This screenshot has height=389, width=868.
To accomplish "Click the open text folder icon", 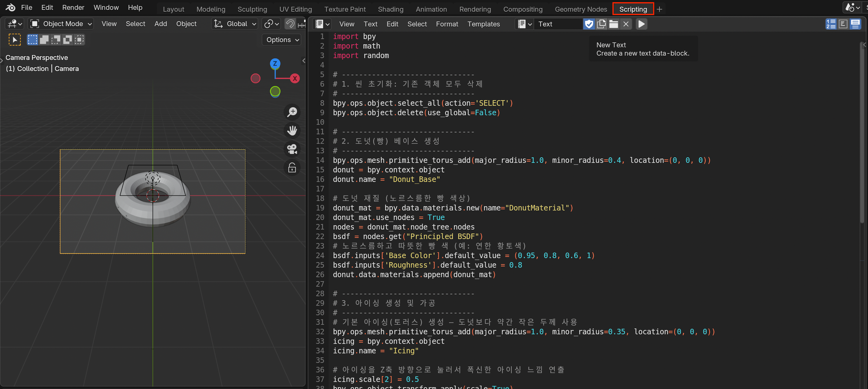I will click(x=614, y=24).
